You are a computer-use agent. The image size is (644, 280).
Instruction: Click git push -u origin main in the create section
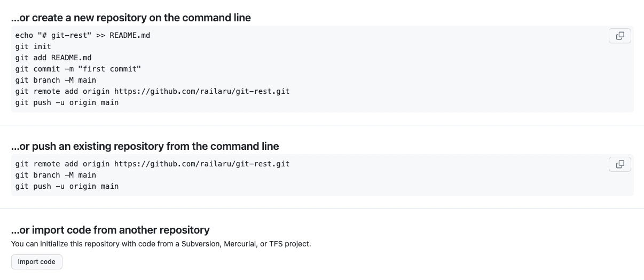point(67,102)
